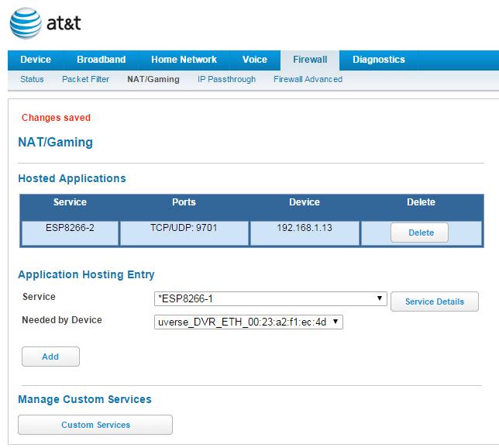The image size is (499, 448).
Task: Open the IP Passthrough sub-page
Action: click(226, 79)
